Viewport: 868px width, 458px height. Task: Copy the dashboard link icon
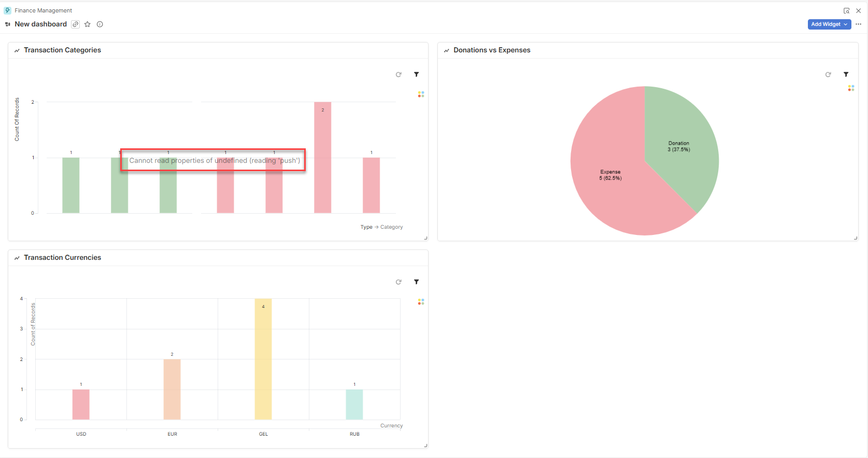[76, 24]
